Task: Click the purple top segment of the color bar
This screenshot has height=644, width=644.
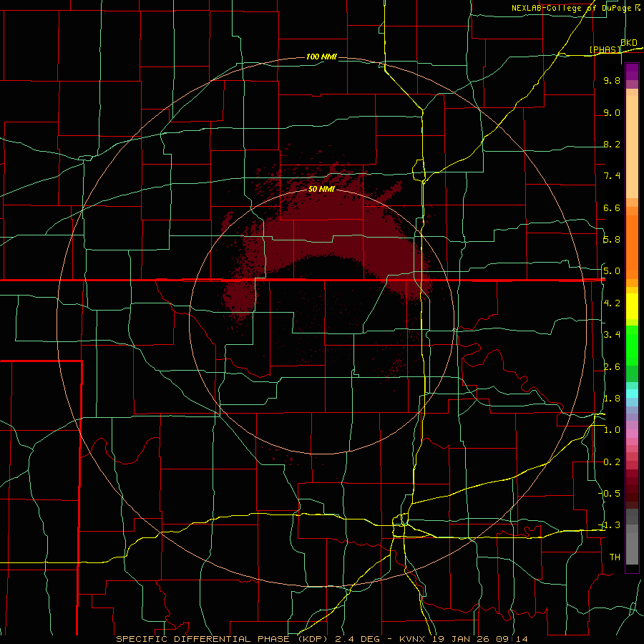Action: coord(632,72)
